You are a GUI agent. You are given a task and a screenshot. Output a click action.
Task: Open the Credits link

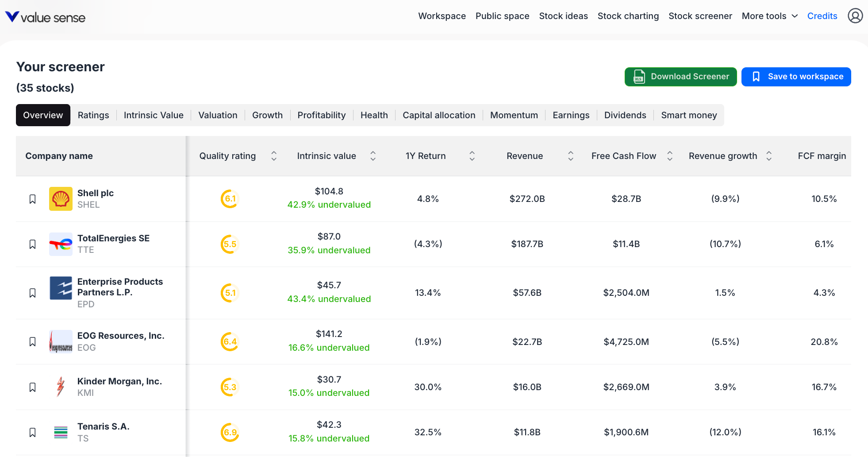coord(822,16)
